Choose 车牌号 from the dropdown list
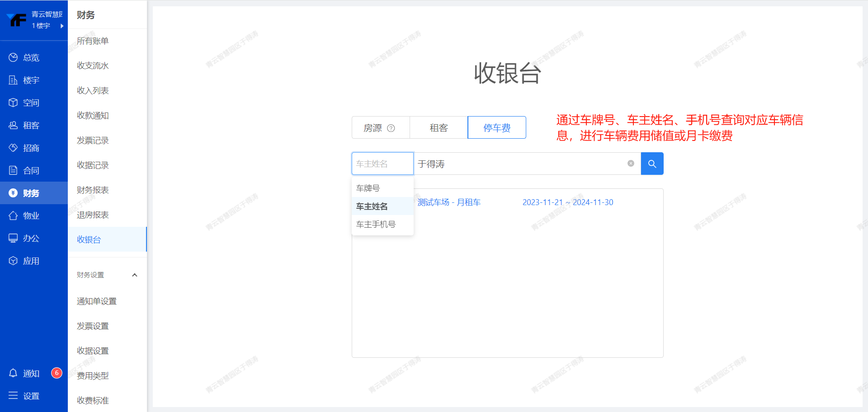 click(x=368, y=188)
